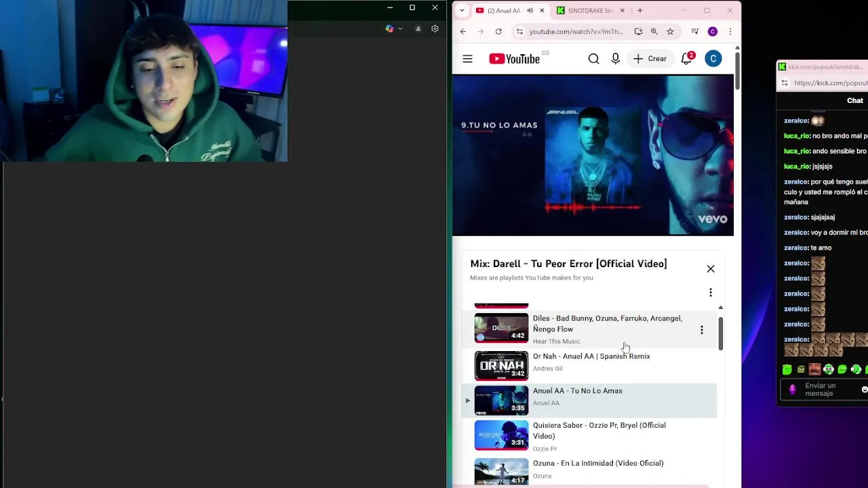Screen dimensions: 868x488
Task: Click the Ozzie Pr channel name
Action: (x=545, y=449)
